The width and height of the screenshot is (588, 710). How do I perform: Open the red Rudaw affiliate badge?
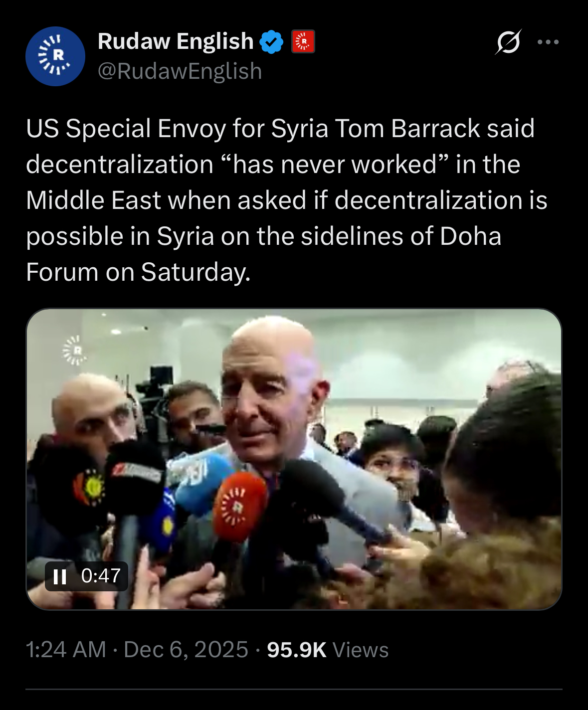click(303, 41)
